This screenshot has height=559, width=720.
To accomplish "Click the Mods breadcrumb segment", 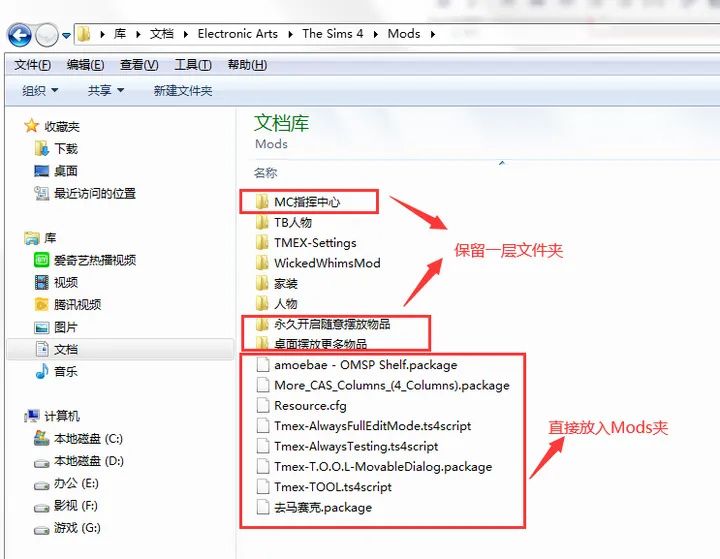I will pyautogui.click(x=404, y=34).
